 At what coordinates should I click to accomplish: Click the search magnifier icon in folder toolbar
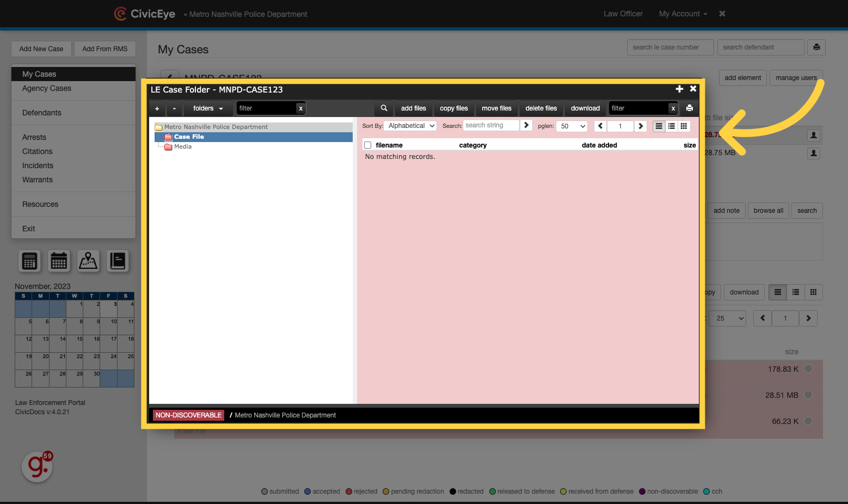click(384, 108)
